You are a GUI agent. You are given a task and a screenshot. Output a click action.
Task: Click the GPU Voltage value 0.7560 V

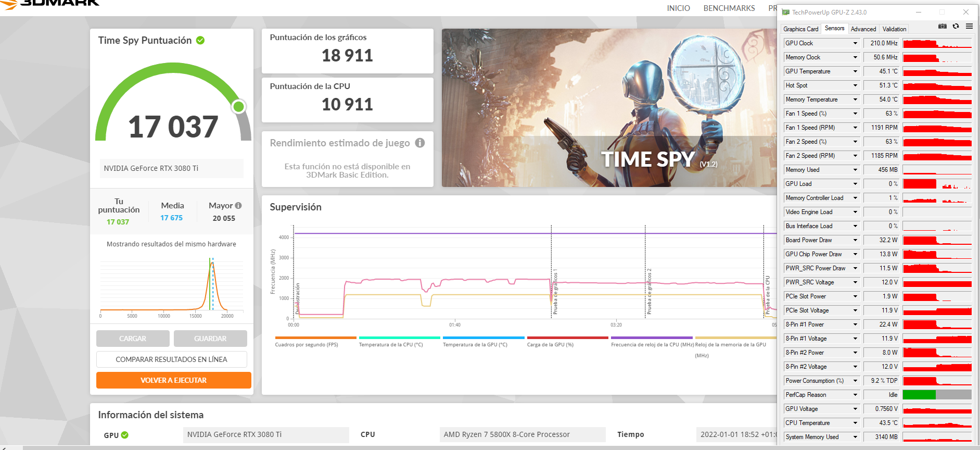[x=882, y=409]
